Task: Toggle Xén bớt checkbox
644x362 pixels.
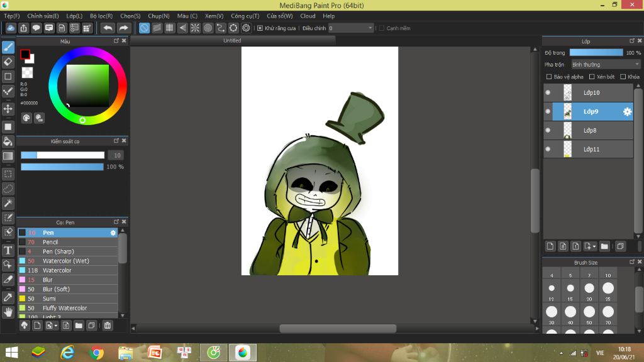Action: click(592, 77)
